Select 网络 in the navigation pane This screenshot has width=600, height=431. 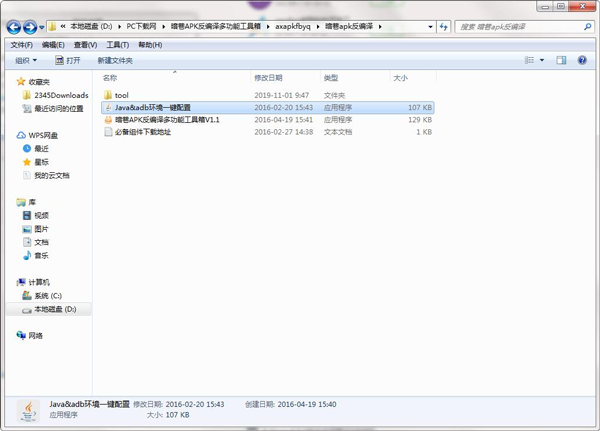pyautogui.click(x=36, y=336)
